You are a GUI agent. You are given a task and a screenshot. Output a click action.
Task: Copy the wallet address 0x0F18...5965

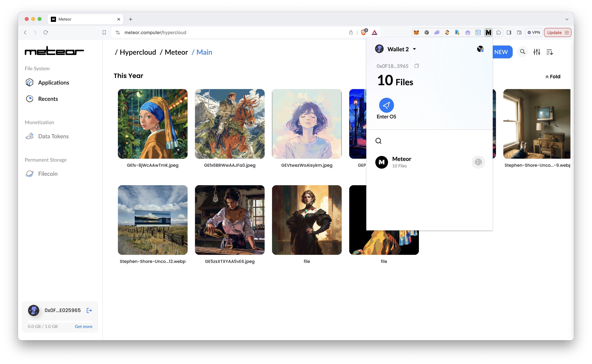tap(416, 66)
